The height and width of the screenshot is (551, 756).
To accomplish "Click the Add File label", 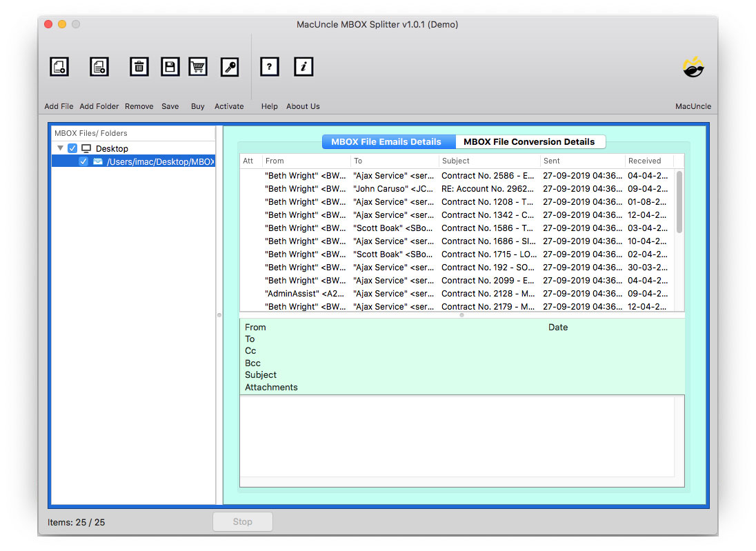I will [x=59, y=106].
